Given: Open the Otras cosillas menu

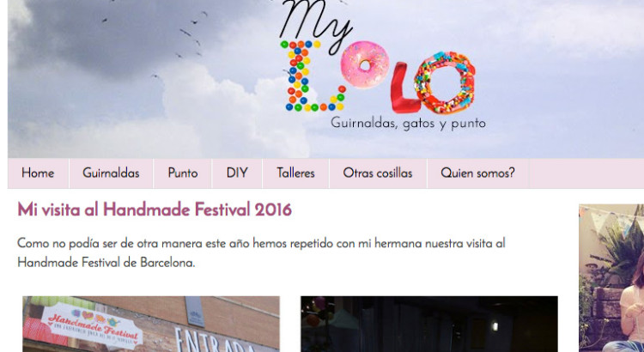Looking at the screenshot, I should (x=378, y=173).
